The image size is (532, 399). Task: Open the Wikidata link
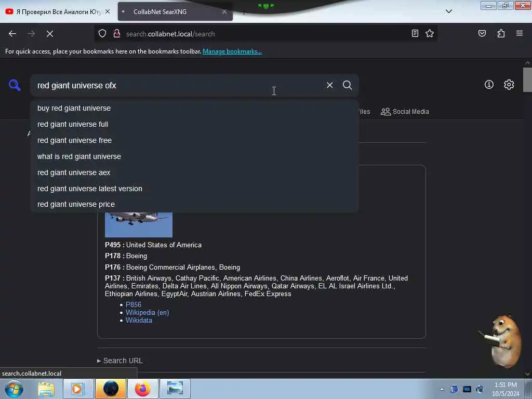pos(139,320)
